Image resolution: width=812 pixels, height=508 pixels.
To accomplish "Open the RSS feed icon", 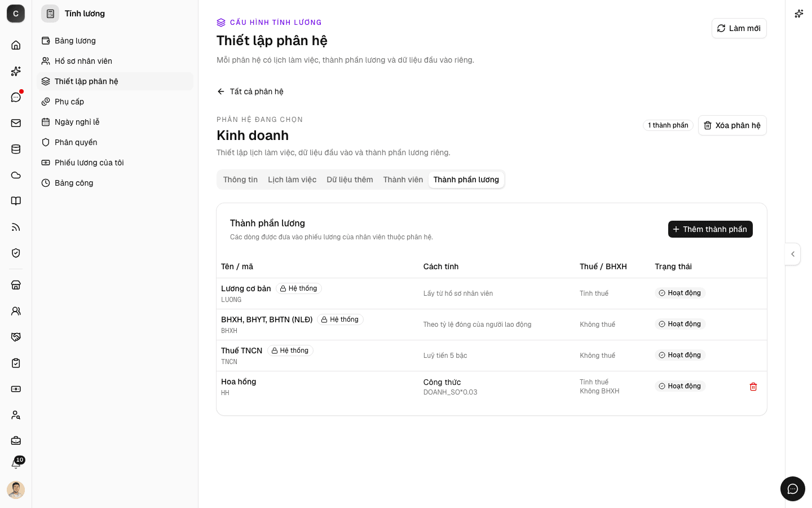I will tap(16, 227).
